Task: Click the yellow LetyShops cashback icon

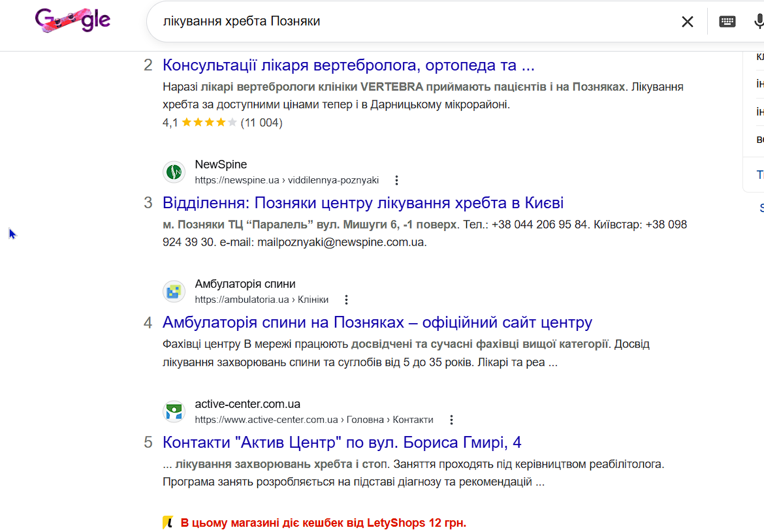Action: click(168, 522)
